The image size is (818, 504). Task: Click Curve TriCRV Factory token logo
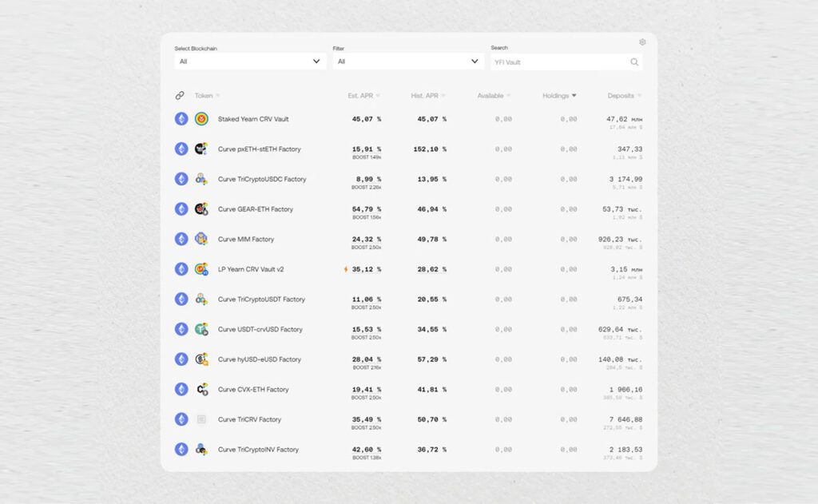[201, 419]
